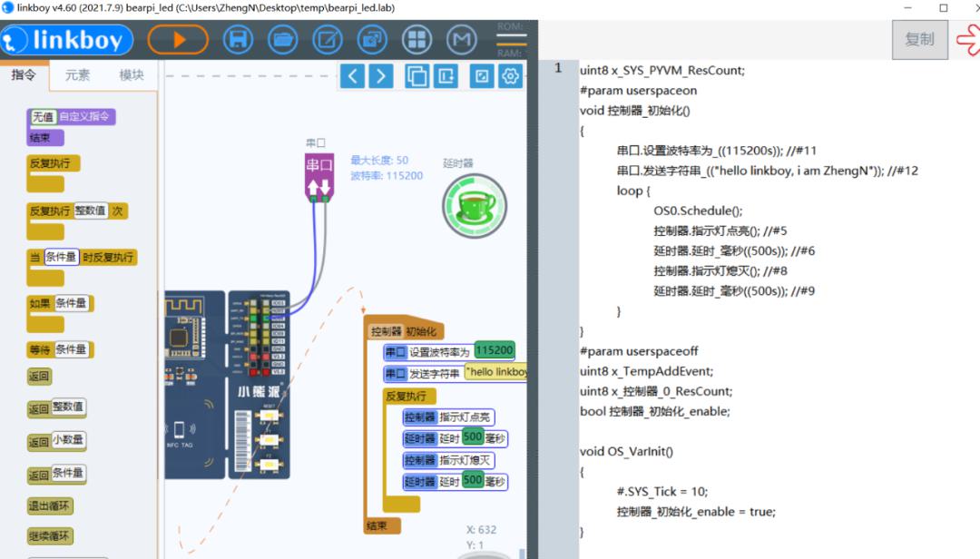Click the 复制 button

click(920, 39)
